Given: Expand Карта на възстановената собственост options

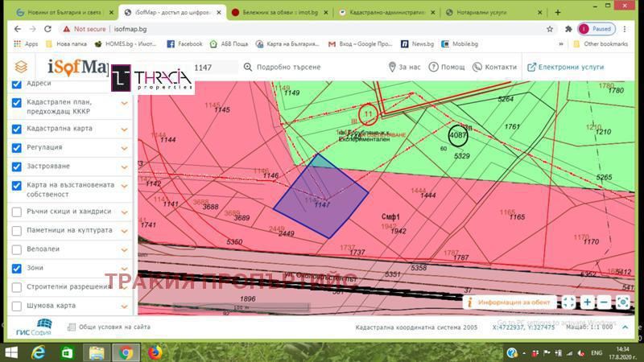Looking at the screenshot, I should (x=124, y=186).
